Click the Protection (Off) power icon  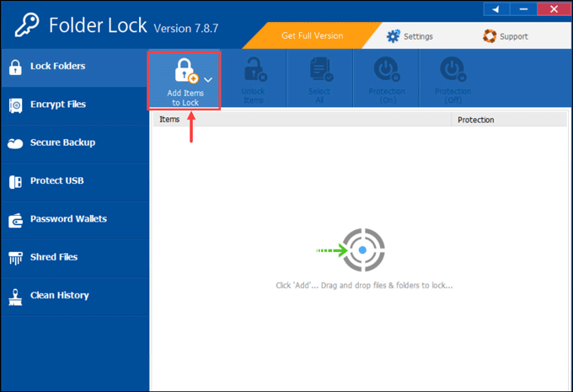tap(453, 69)
